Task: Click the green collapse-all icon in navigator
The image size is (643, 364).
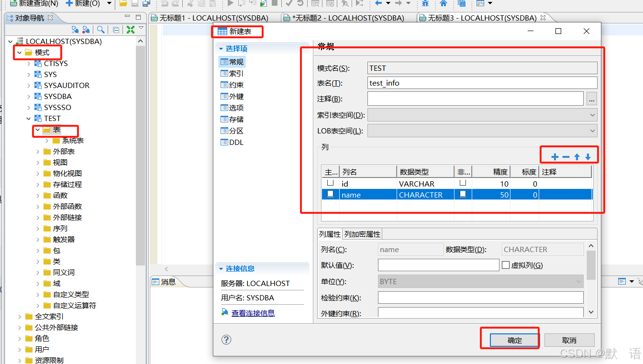Action: pyautogui.click(x=130, y=29)
